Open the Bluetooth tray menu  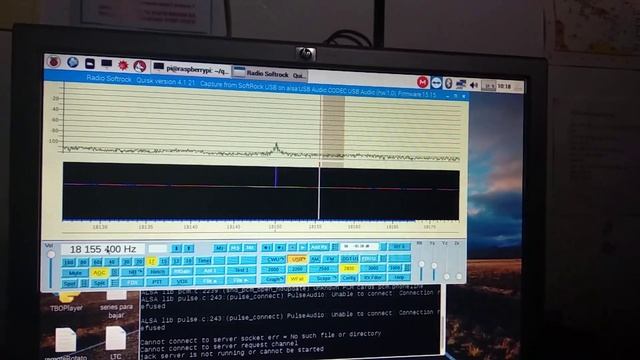pyautogui.click(x=448, y=84)
